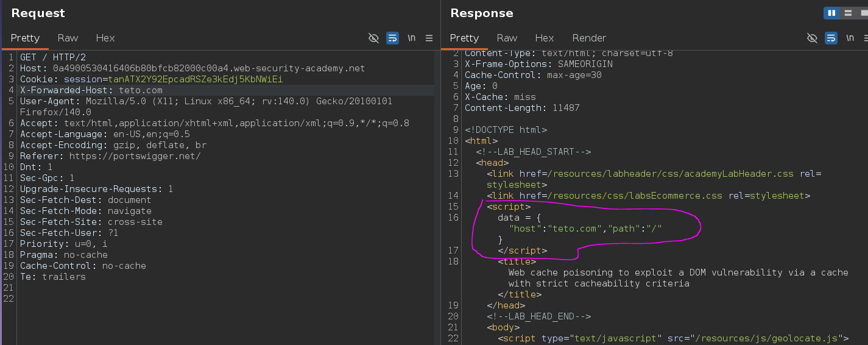Screen dimensions: 868x345
Task: Click the X-Forwarded-Host header line
Action: point(91,90)
